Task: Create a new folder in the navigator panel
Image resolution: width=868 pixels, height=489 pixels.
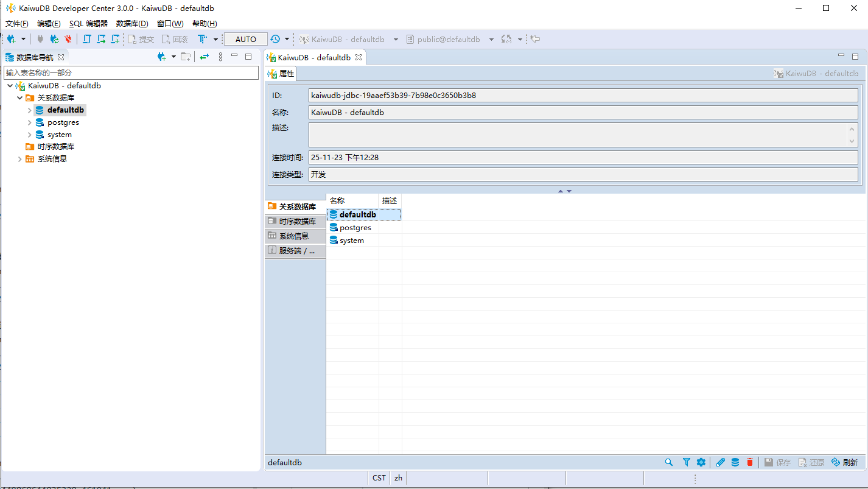Action: 186,57
